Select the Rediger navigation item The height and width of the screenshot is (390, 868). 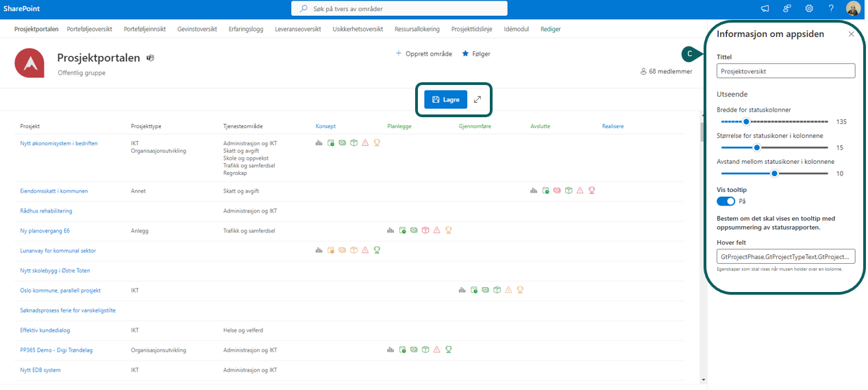550,29
